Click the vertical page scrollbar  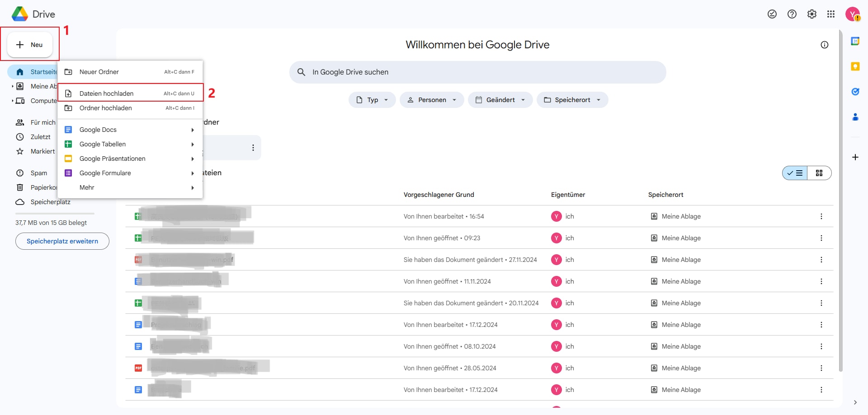click(x=840, y=201)
